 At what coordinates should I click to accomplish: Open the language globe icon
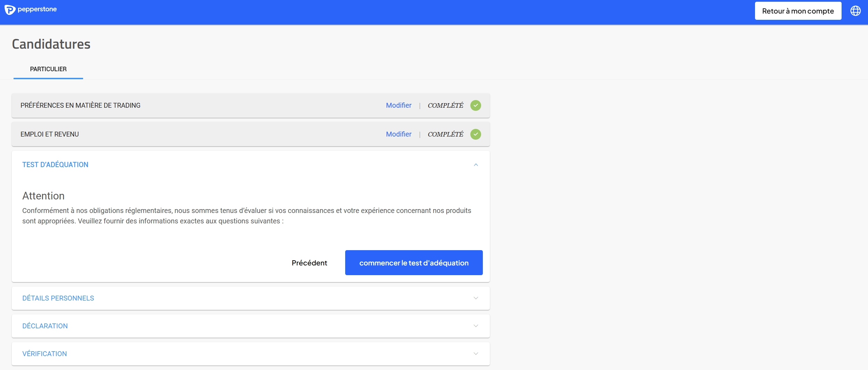(x=855, y=11)
